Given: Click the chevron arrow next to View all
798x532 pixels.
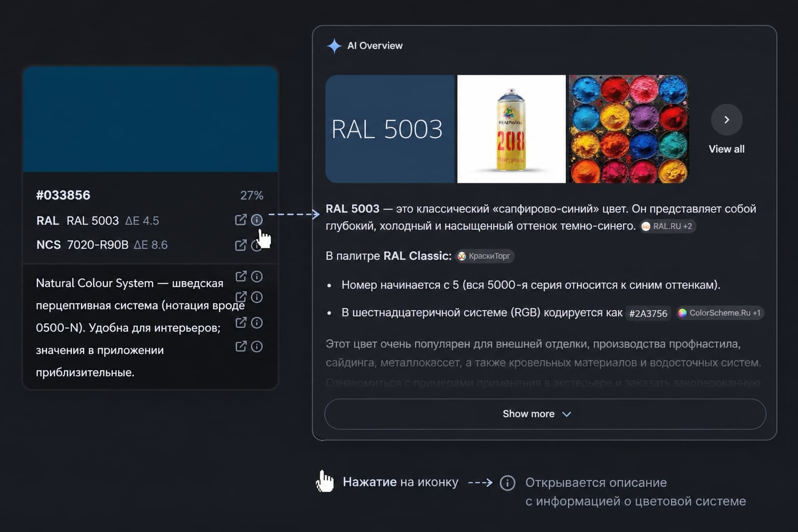Looking at the screenshot, I should pos(726,119).
